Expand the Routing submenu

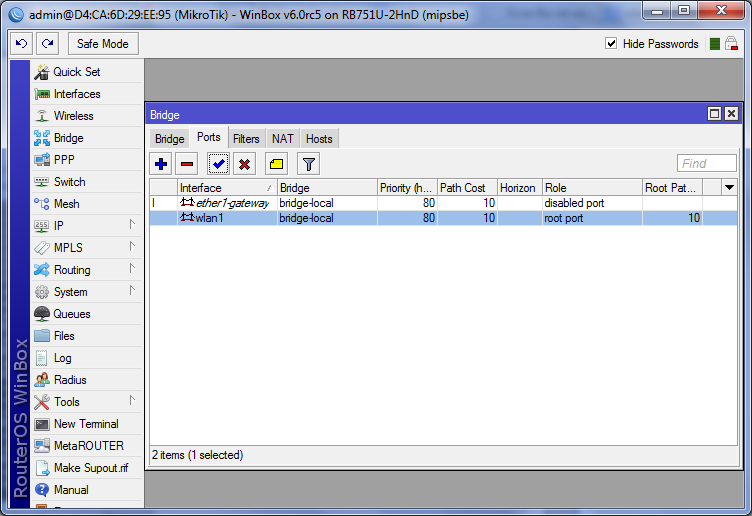(87, 270)
